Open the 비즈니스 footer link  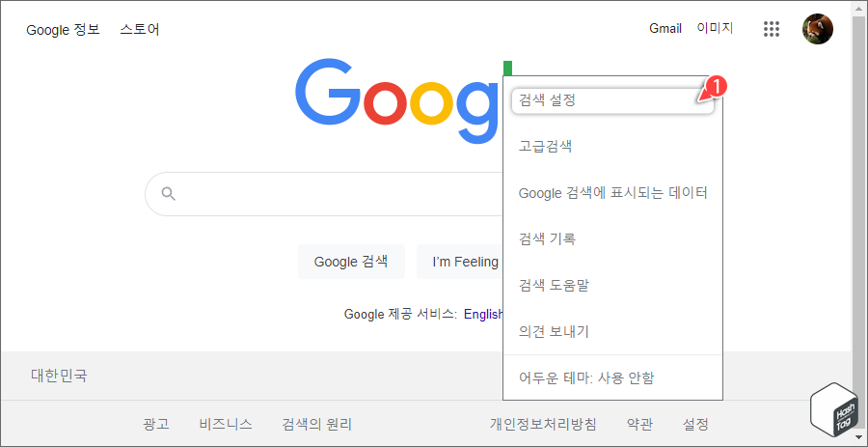226,425
